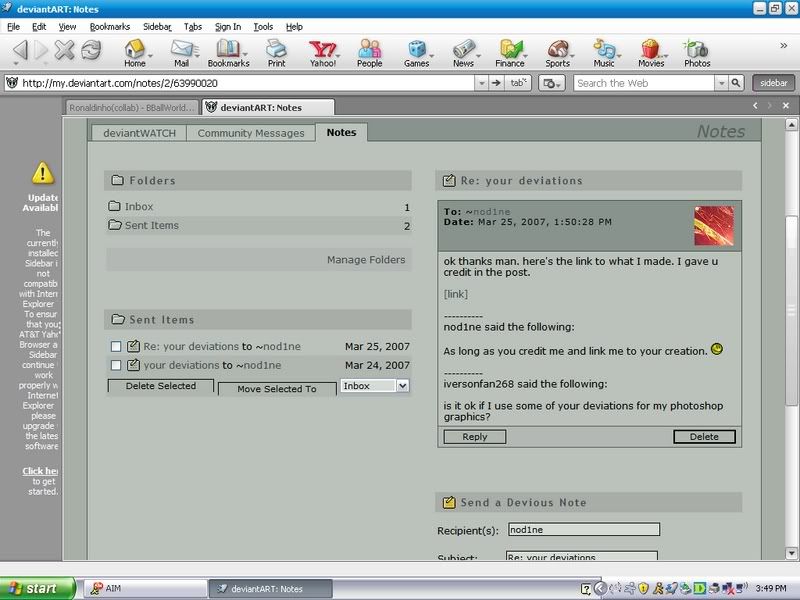Open the People toolbar icon

tap(369, 53)
